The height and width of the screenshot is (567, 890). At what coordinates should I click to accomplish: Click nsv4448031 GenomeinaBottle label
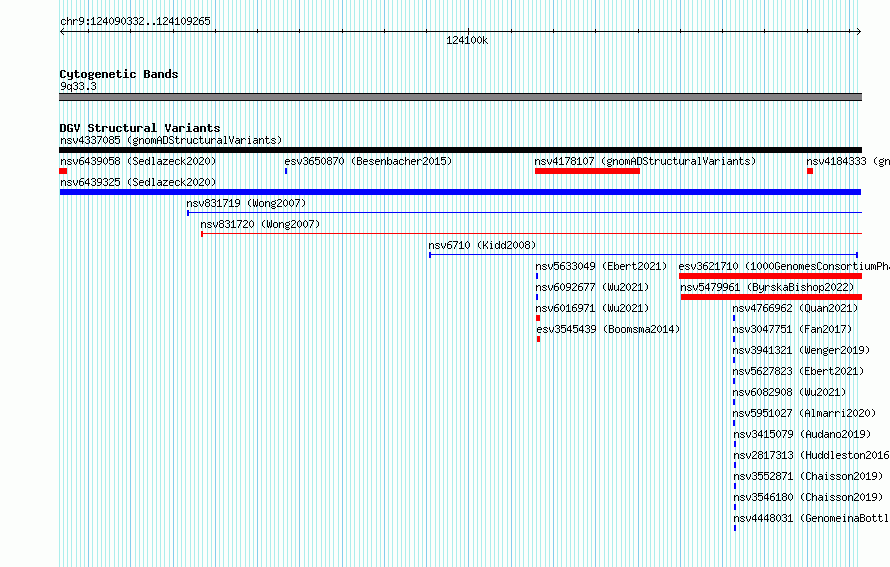(812, 518)
